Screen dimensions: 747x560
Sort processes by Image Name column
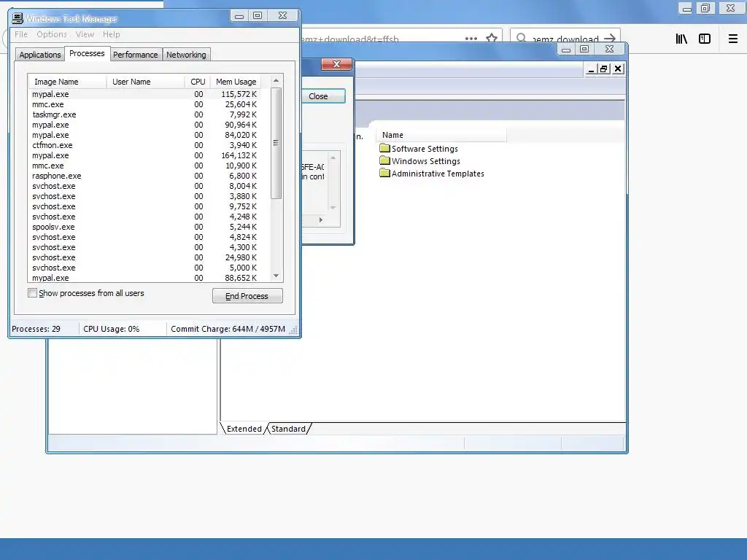pyautogui.click(x=67, y=82)
